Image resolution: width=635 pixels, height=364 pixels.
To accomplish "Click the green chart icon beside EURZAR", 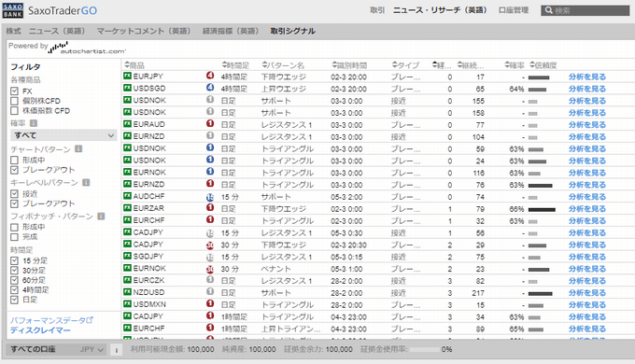I will click(127, 208).
